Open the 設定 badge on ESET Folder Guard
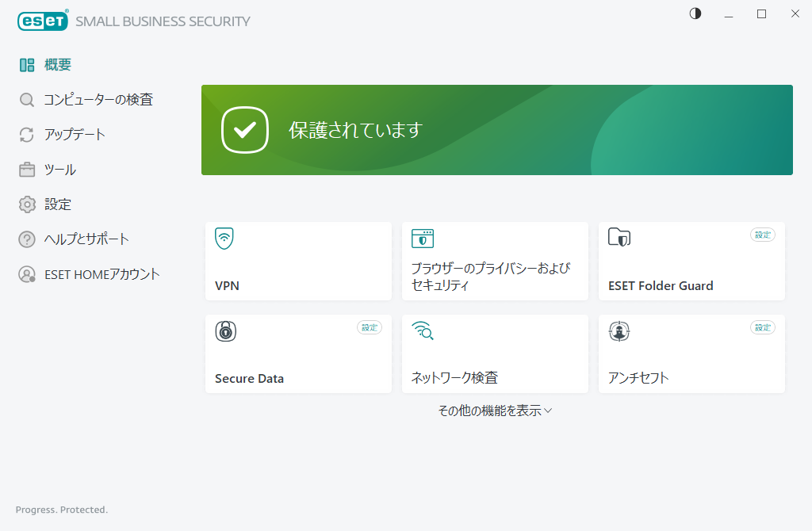This screenshot has height=531, width=812. click(x=761, y=235)
